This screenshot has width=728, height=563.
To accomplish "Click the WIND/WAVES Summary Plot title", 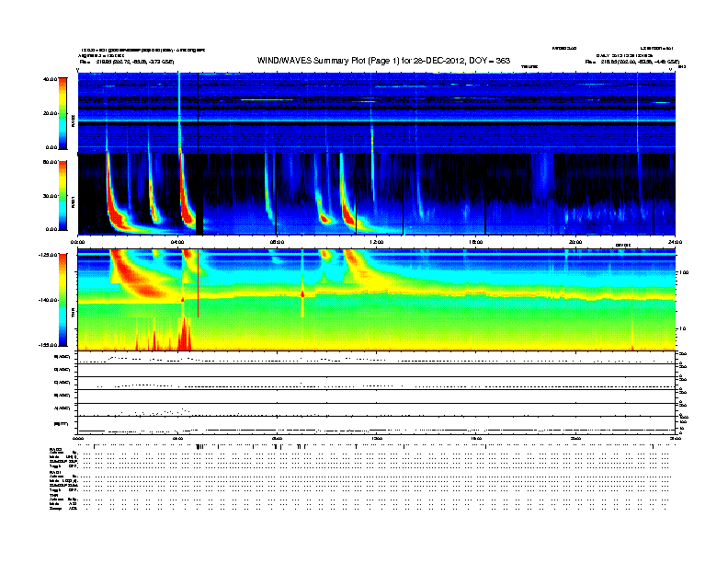I will 383,61.
